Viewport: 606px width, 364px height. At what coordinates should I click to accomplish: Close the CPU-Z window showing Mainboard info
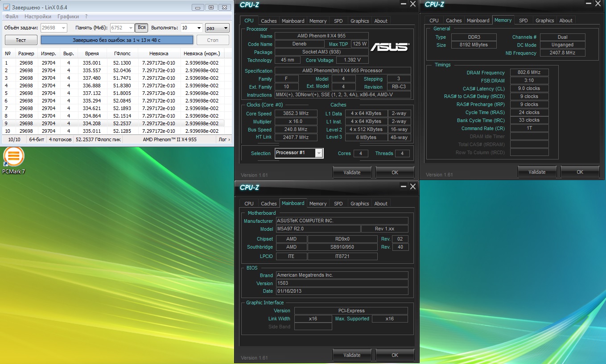tap(412, 187)
